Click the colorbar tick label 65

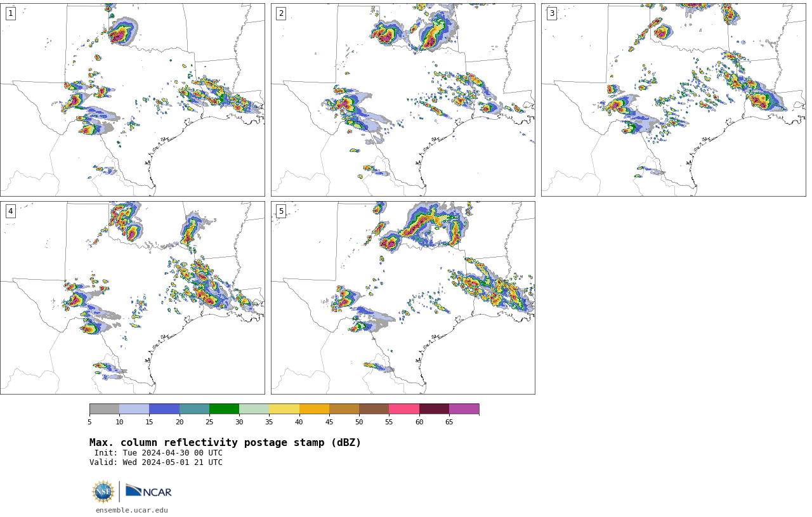pyautogui.click(x=449, y=422)
